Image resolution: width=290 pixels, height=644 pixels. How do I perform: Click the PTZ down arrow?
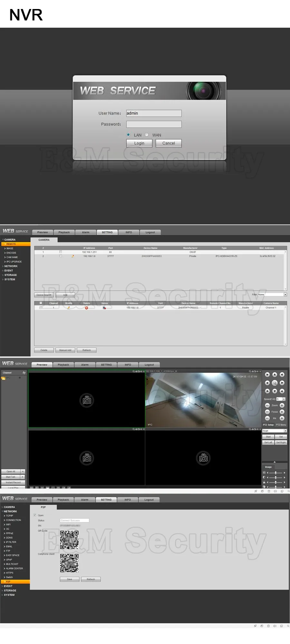pyautogui.click(x=275, y=391)
